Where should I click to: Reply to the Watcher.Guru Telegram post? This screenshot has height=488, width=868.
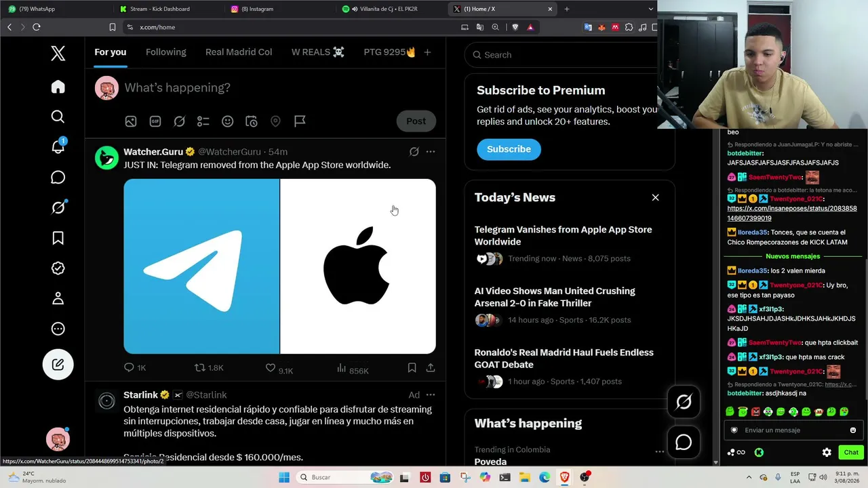134,368
